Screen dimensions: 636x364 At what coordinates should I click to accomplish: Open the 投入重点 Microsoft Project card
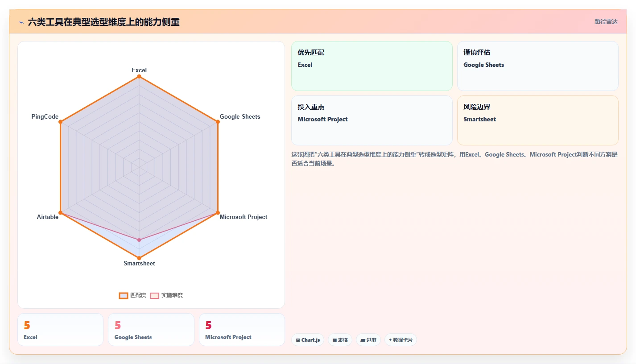point(372,120)
